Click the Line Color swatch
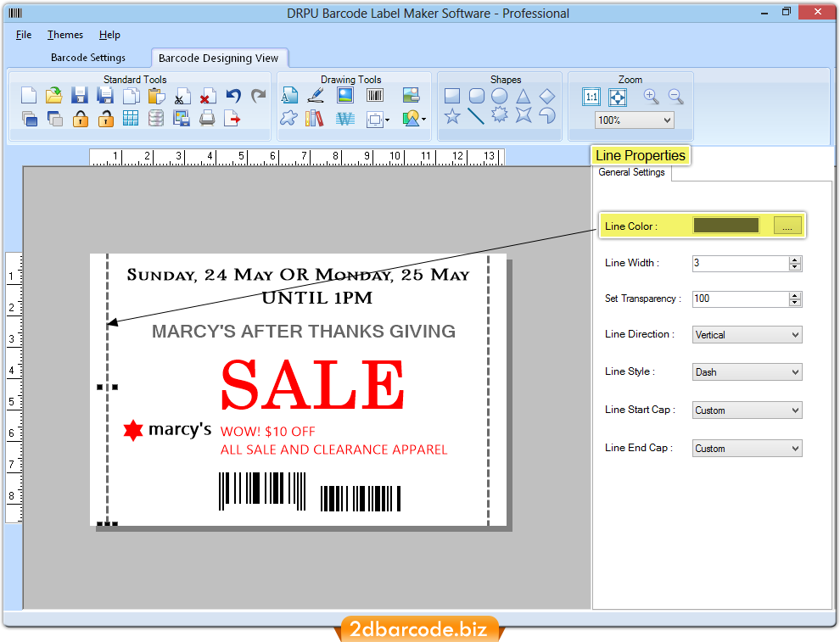 click(x=726, y=226)
